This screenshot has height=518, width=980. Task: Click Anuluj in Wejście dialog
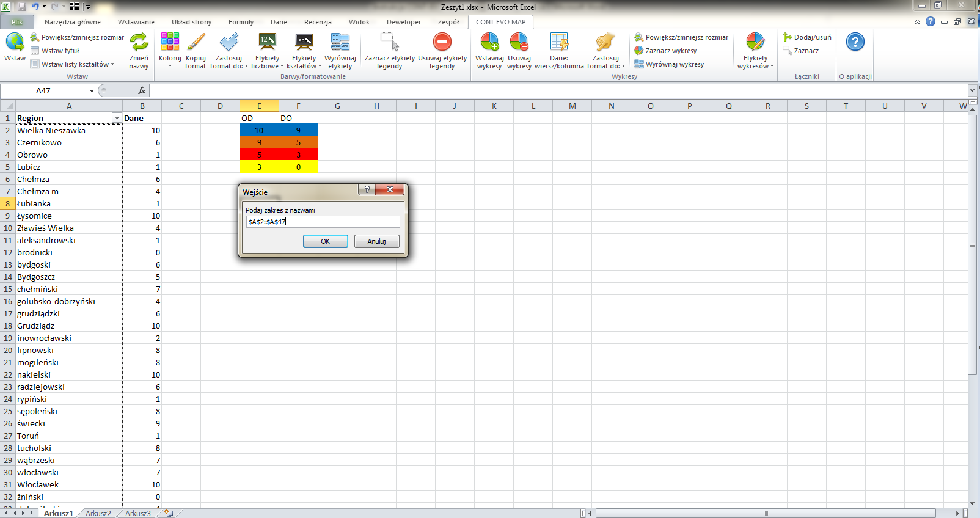pyautogui.click(x=376, y=241)
